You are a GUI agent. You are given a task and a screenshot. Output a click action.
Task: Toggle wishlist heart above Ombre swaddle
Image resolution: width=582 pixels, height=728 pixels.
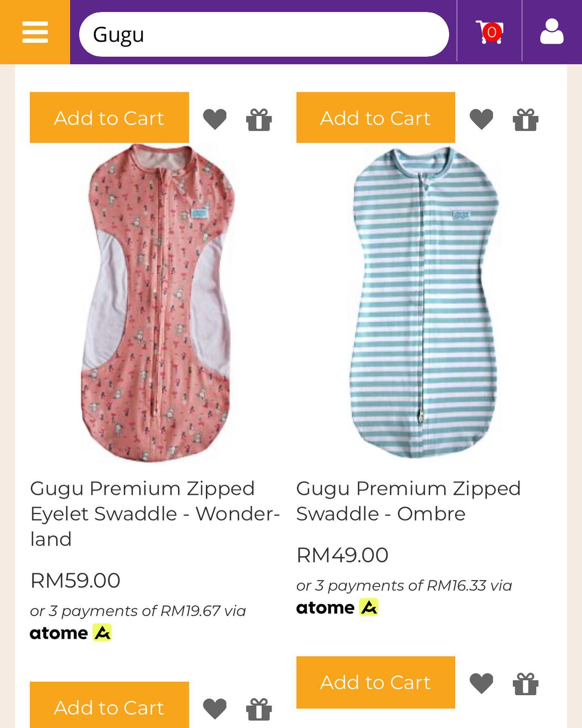pos(481,119)
